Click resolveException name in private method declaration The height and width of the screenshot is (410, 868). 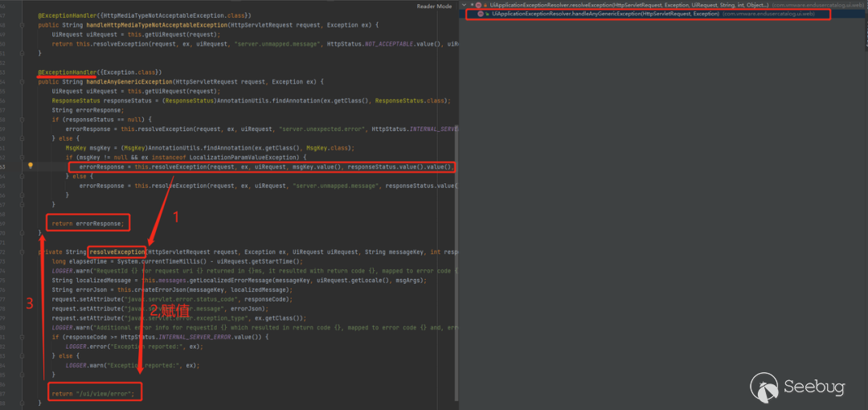pos(117,252)
